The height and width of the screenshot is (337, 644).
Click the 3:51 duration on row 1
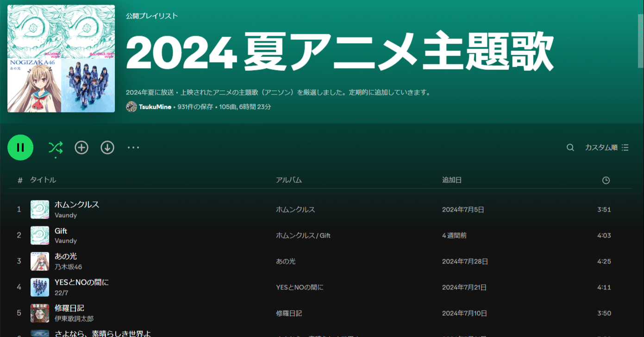pyautogui.click(x=604, y=210)
